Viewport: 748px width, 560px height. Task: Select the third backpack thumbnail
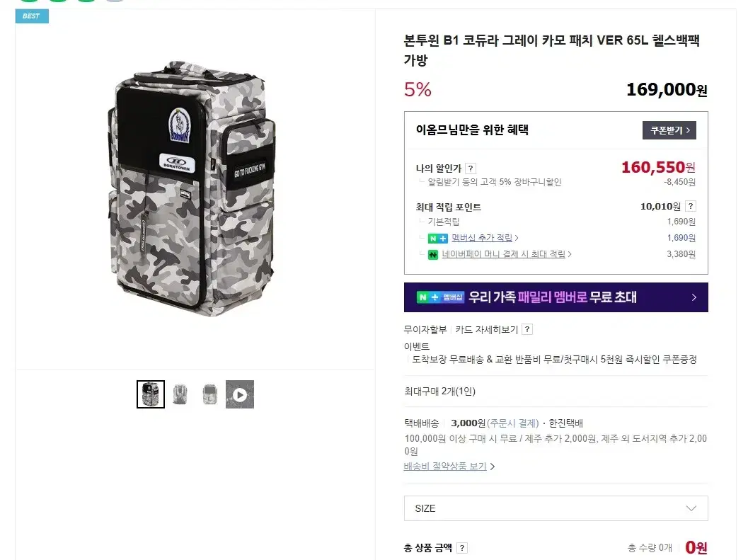[210, 394]
